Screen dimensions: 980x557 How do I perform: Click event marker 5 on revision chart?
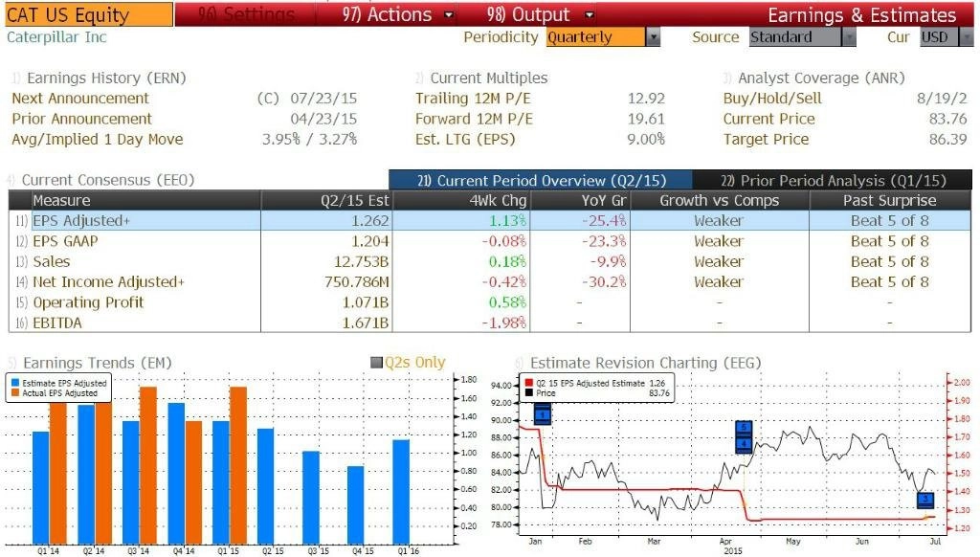pos(744,428)
